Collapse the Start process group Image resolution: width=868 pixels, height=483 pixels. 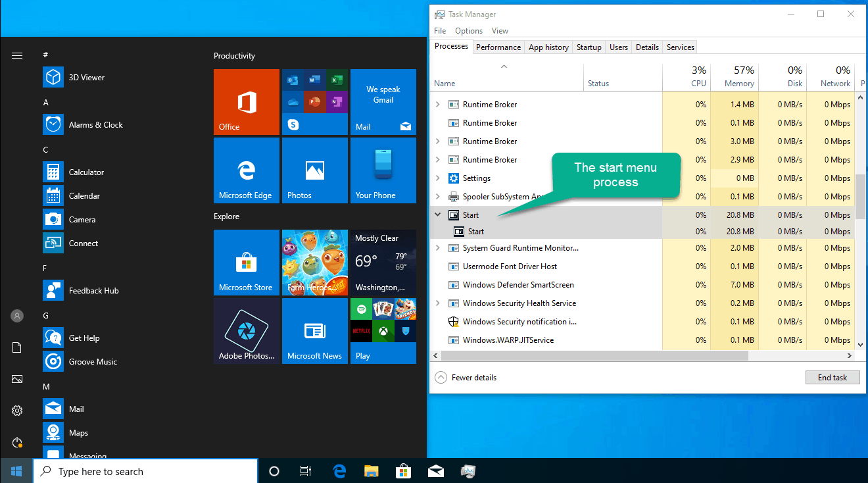click(438, 215)
